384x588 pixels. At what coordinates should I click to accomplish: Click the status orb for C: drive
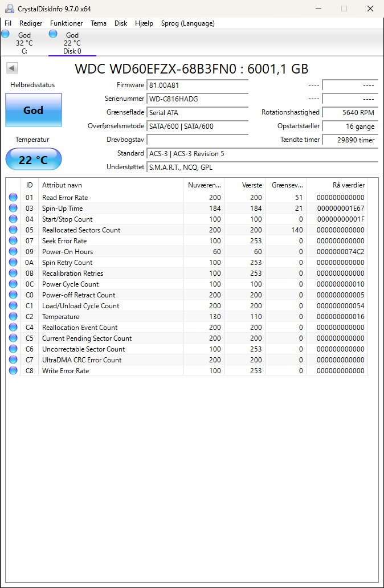pos(5,34)
